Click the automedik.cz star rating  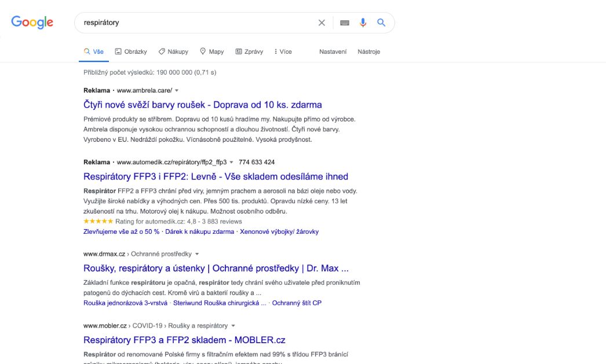click(98, 222)
